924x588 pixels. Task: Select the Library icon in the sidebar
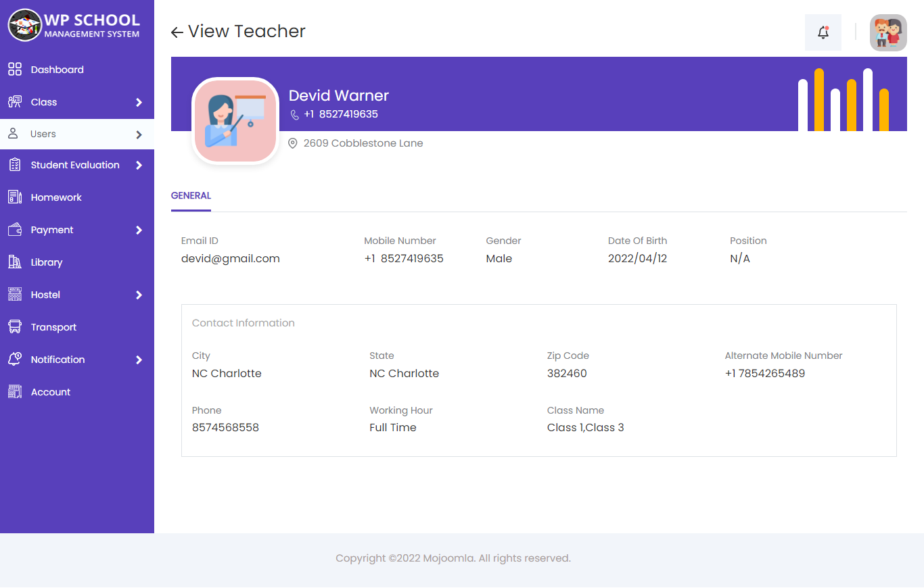pos(15,262)
